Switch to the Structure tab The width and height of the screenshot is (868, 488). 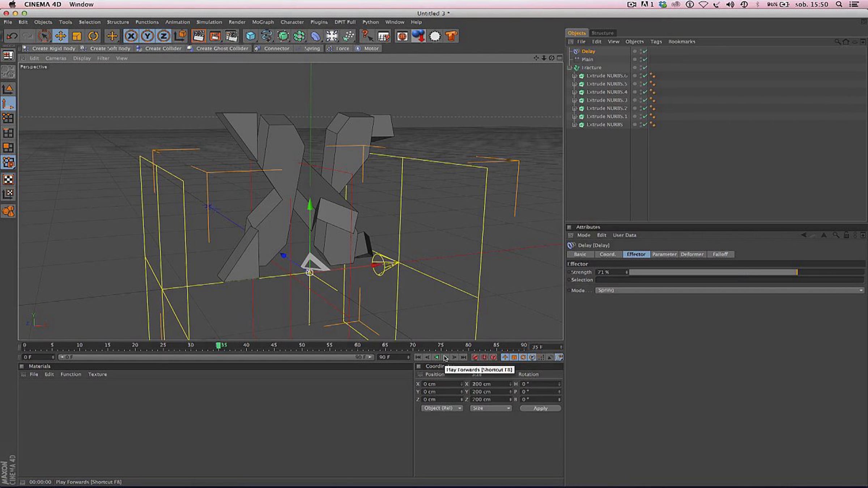coord(603,33)
